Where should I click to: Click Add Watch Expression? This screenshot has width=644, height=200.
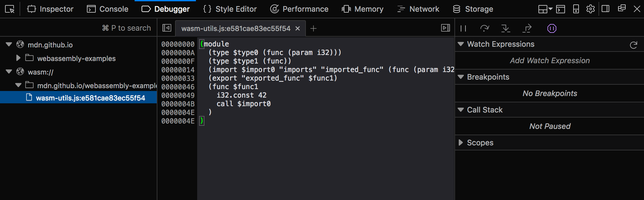[550, 60]
